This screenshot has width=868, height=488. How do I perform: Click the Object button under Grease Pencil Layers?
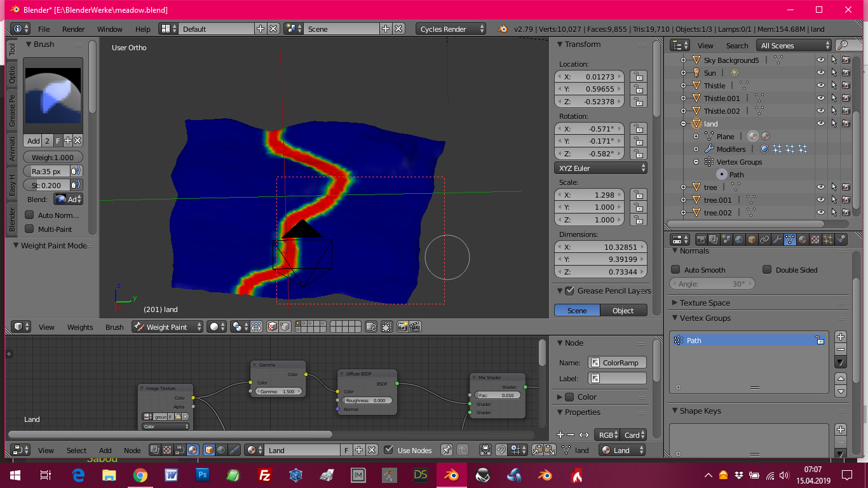[x=623, y=310]
